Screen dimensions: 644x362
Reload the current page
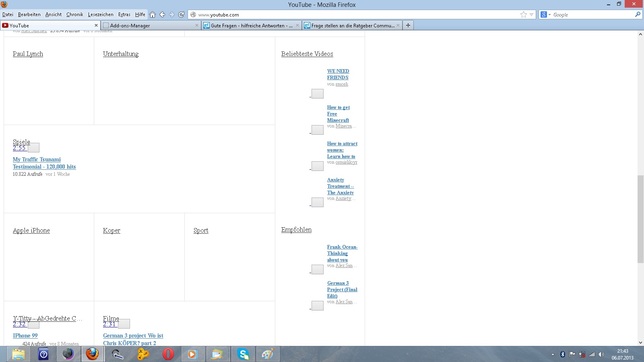182,14
